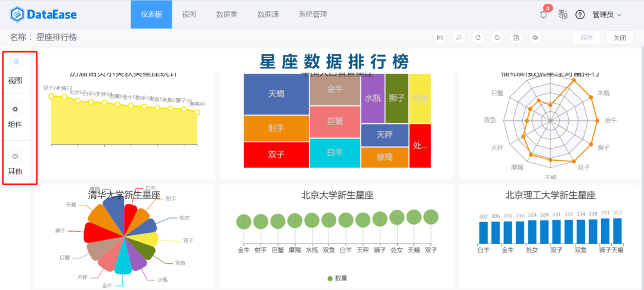This screenshot has height=290, width=644.
Task: Click the 摩羯49 point label in area chart
Action: [x=197, y=104]
